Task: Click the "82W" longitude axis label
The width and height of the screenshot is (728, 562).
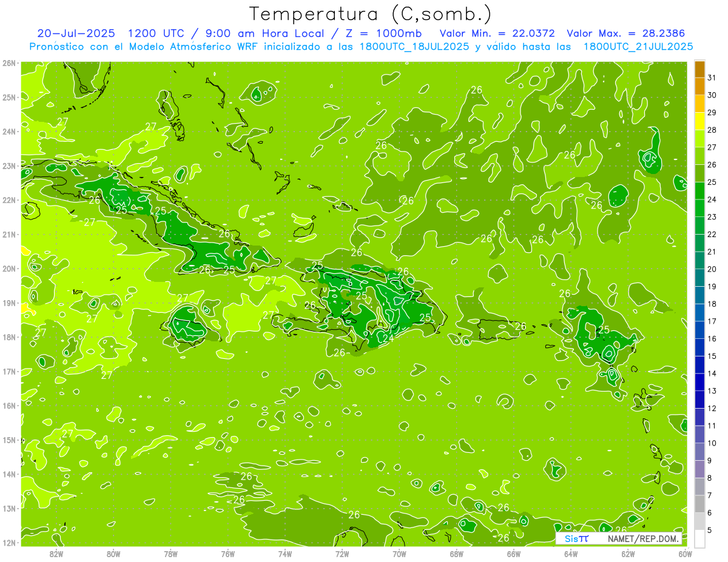Action: [56, 554]
